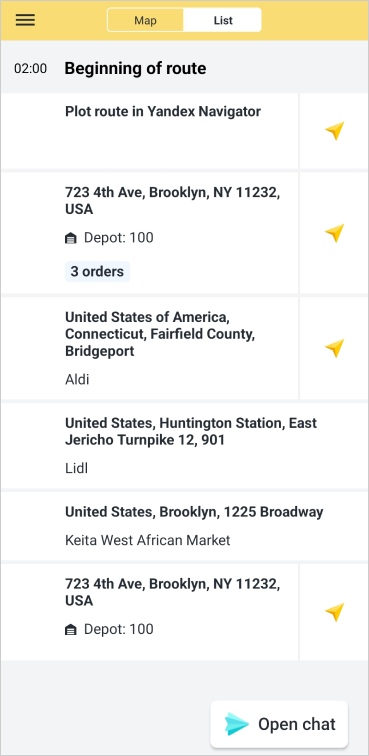
Task: Tap navigator arrow for Bridgeport Aldi stop
Action: coord(334,348)
